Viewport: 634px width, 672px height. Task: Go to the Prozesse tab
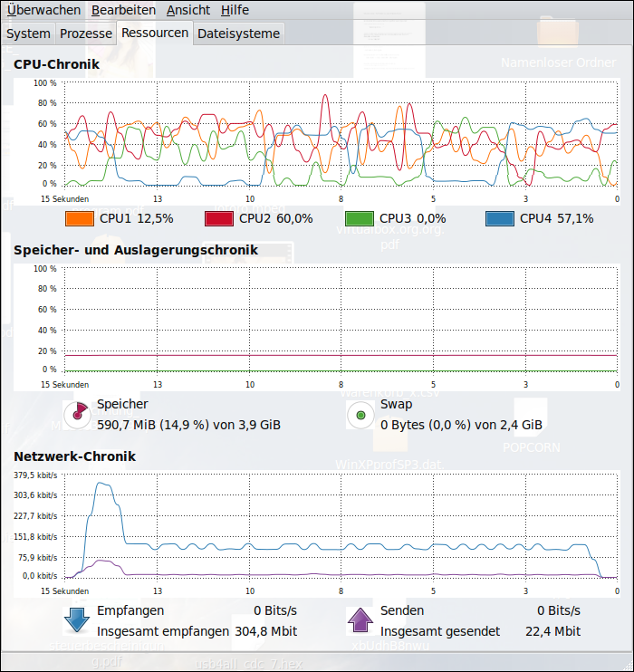pyautogui.click(x=86, y=34)
